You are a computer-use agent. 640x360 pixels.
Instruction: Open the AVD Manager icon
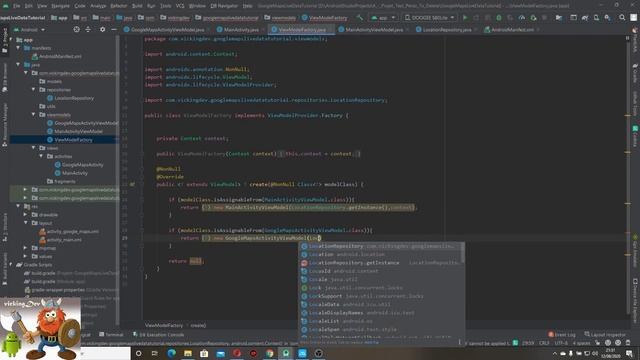596,18
